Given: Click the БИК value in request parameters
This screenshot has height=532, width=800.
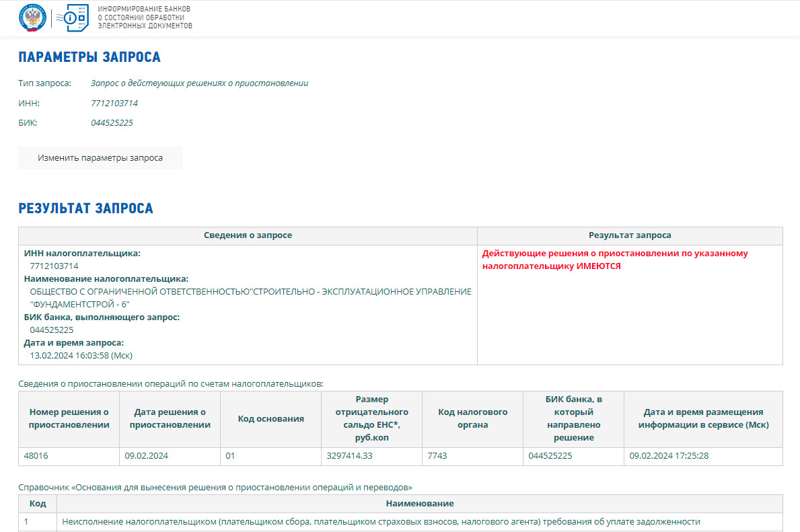Looking at the screenshot, I should (112, 122).
